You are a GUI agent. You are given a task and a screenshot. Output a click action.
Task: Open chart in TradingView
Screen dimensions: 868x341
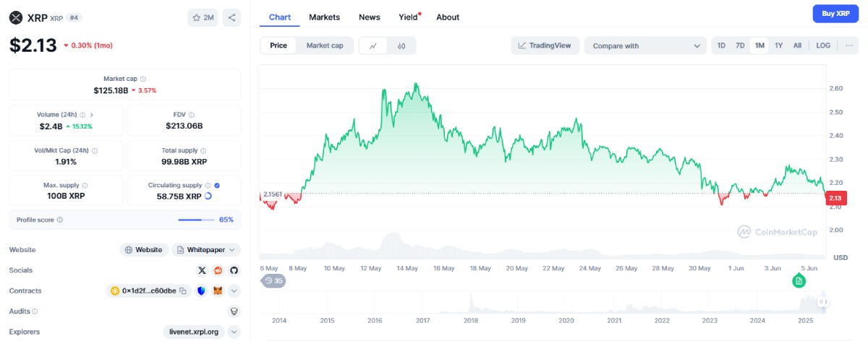click(x=545, y=46)
